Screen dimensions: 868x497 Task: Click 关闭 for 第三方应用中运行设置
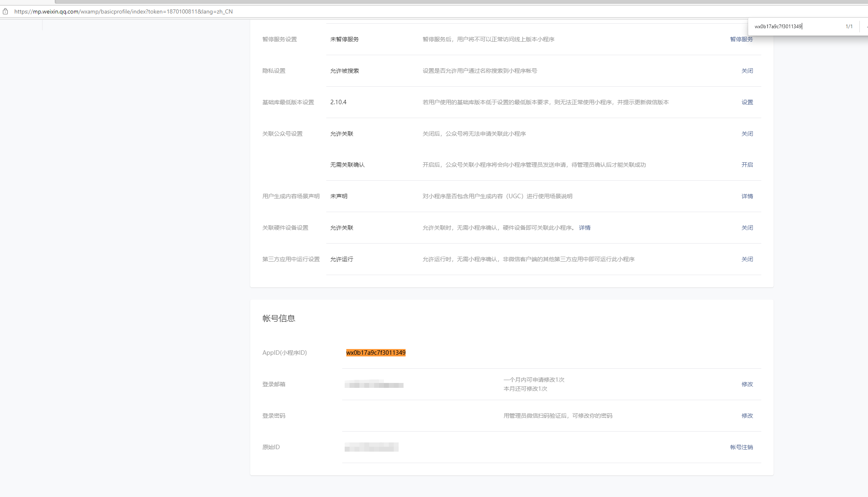pyautogui.click(x=747, y=259)
